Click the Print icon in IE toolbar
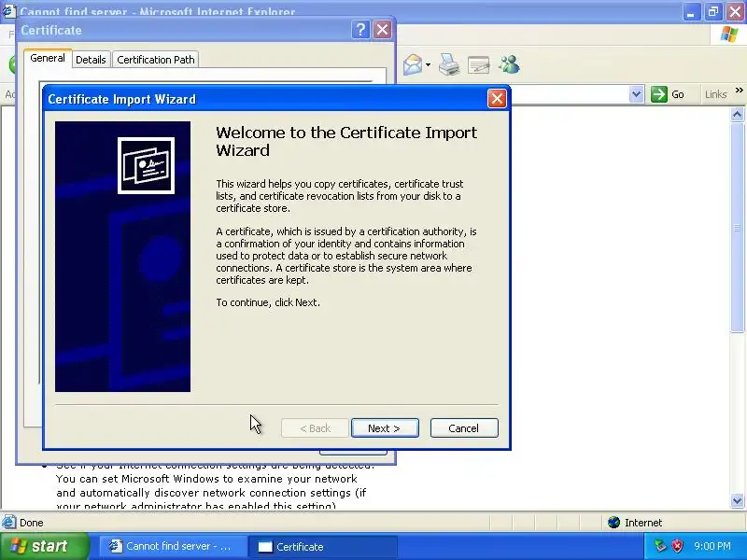747x560 pixels. pos(449,64)
